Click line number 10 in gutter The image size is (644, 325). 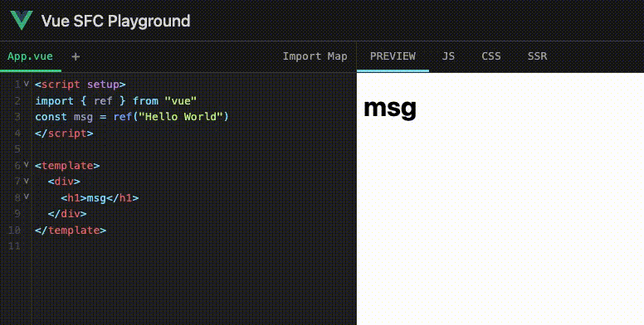tap(14, 230)
